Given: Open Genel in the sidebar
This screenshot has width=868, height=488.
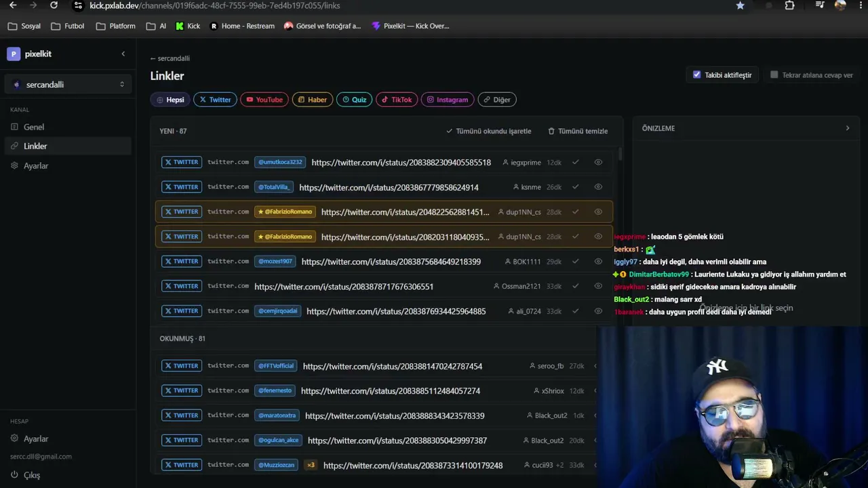Looking at the screenshot, I should [68, 127].
